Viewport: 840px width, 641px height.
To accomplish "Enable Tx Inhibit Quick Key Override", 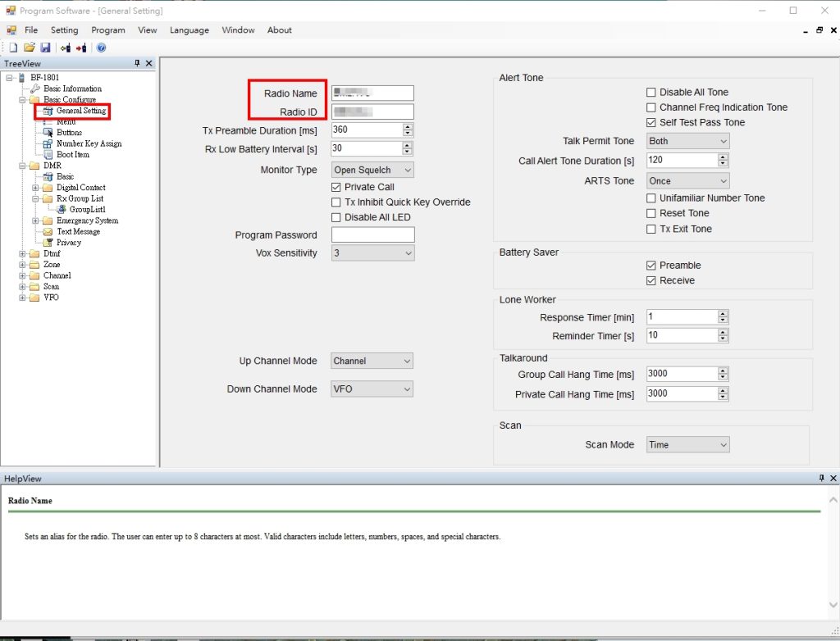I will point(336,202).
